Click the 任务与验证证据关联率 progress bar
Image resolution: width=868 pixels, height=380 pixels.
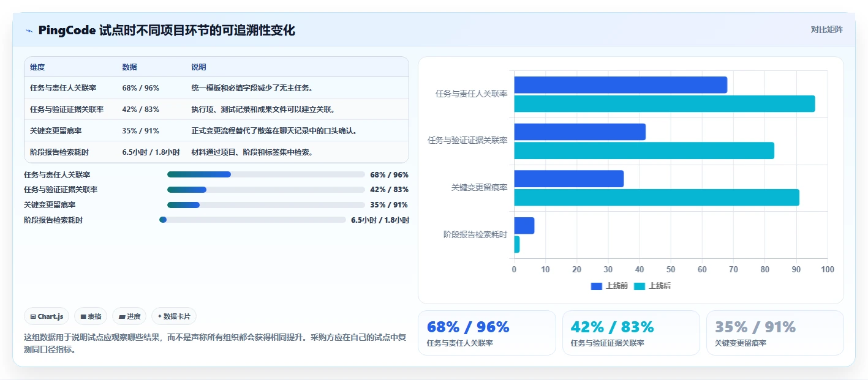click(x=266, y=190)
